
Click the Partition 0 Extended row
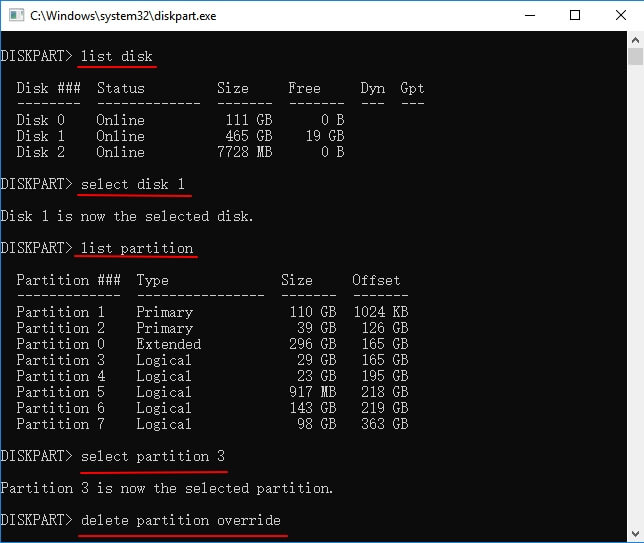pyautogui.click(x=210, y=344)
